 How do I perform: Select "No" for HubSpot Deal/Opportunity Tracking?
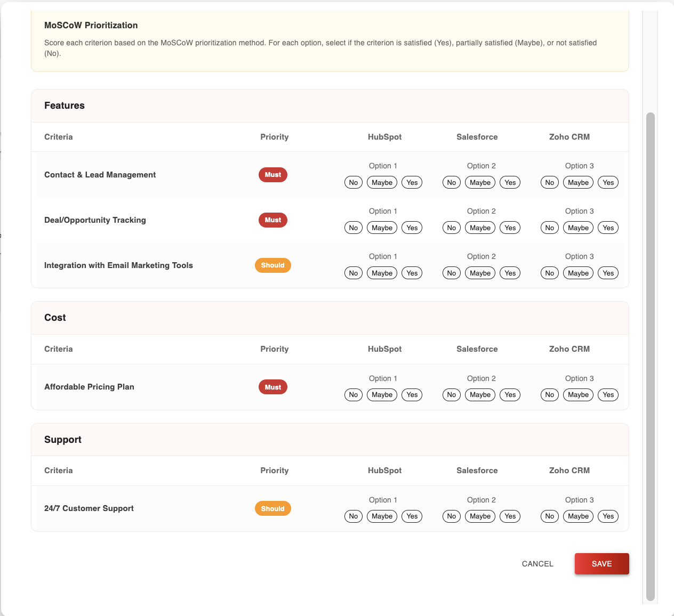(x=353, y=228)
